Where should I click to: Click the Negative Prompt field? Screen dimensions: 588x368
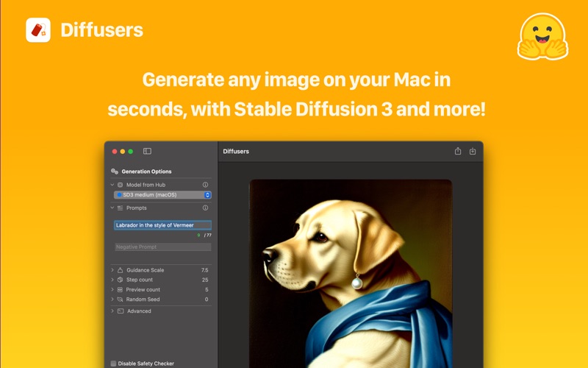click(162, 247)
